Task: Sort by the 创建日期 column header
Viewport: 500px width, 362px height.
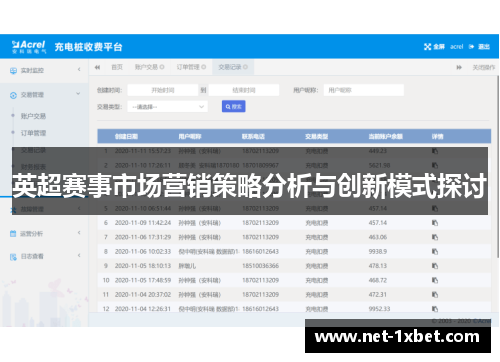Action: tap(126, 136)
